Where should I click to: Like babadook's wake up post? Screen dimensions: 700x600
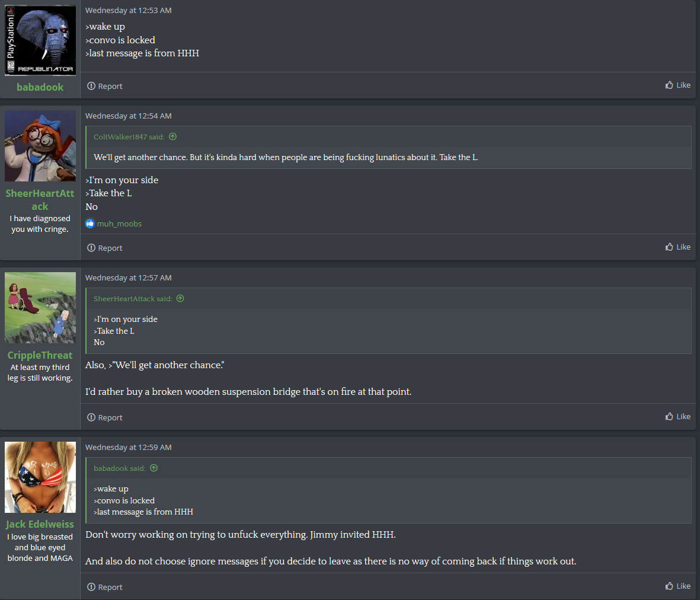(x=677, y=85)
